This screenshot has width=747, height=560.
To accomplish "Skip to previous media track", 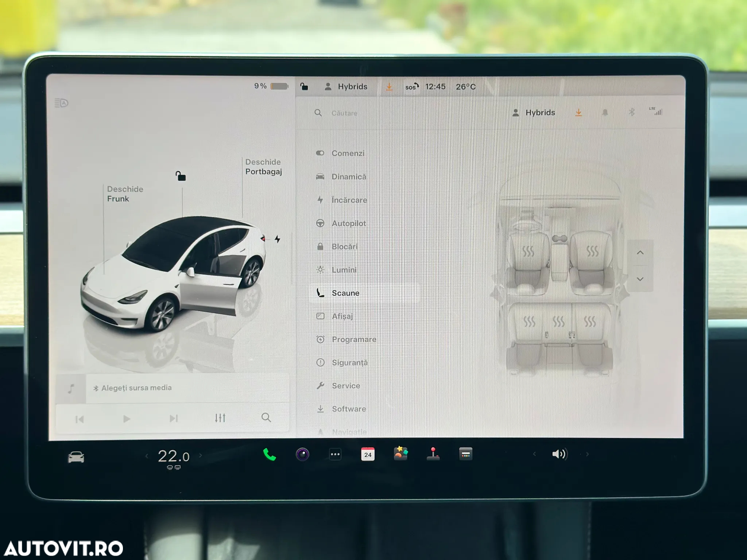I will pyautogui.click(x=80, y=419).
